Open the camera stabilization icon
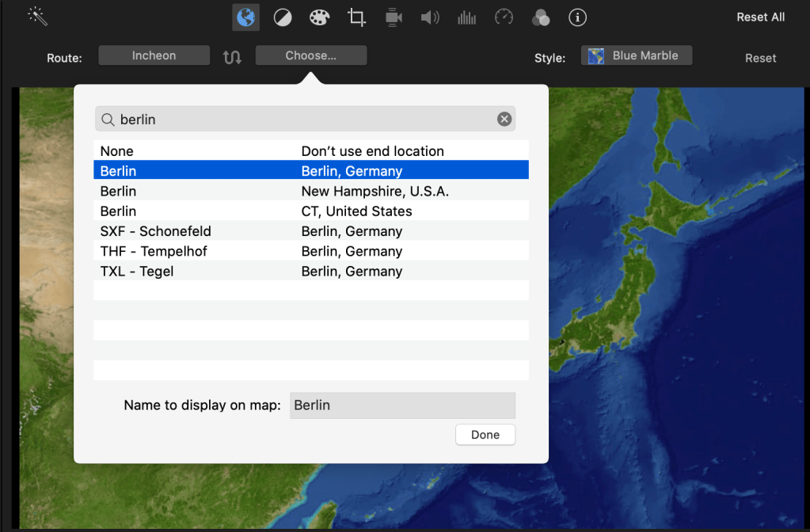The image size is (810, 532). pos(393,17)
